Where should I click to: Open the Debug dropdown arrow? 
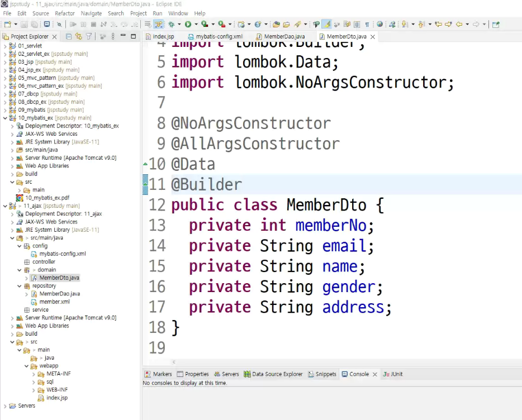[x=179, y=24]
